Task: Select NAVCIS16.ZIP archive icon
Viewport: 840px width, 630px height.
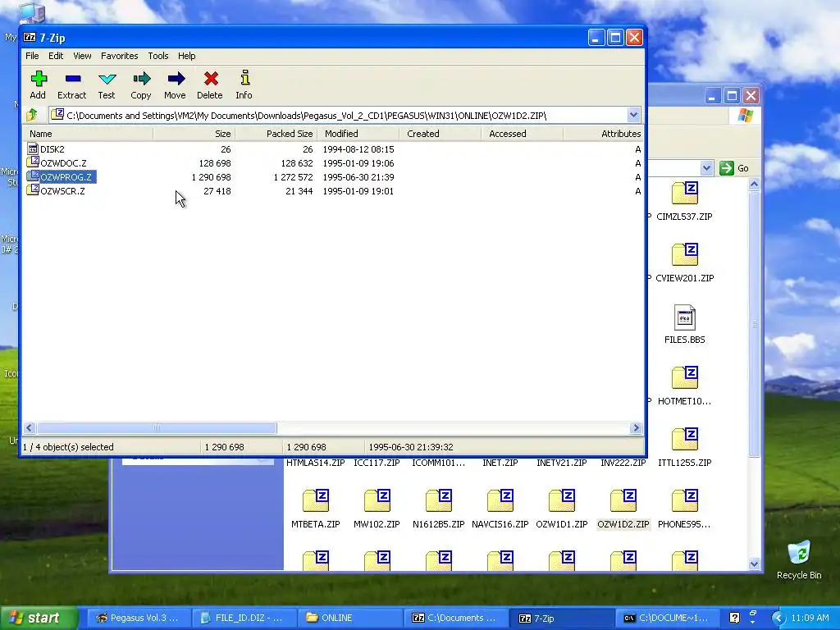Action: point(500,501)
